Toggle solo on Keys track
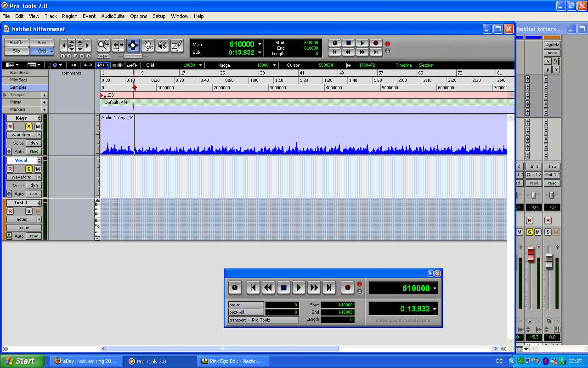 (x=28, y=126)
